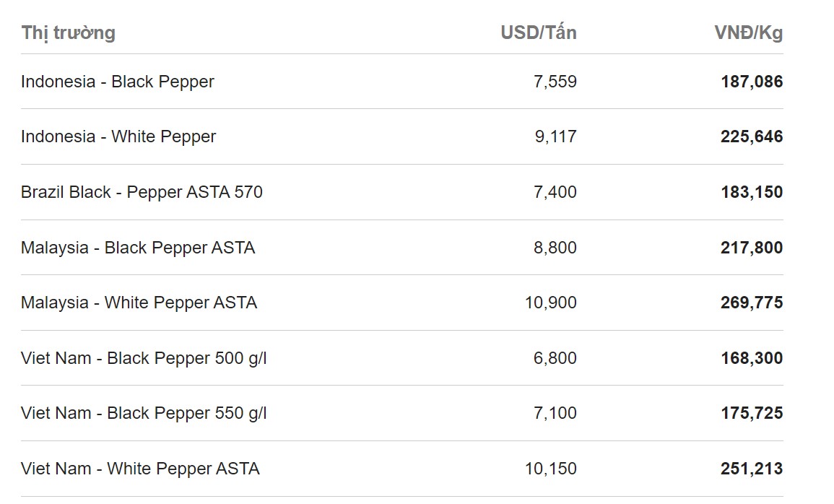Click the VNĐ/Kg column header

(748, 32)
